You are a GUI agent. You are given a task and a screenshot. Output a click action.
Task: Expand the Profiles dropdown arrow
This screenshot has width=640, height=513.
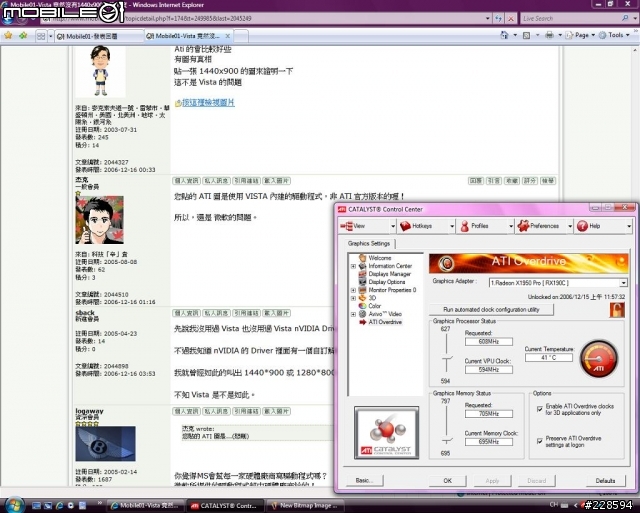[x=511, y=226]
